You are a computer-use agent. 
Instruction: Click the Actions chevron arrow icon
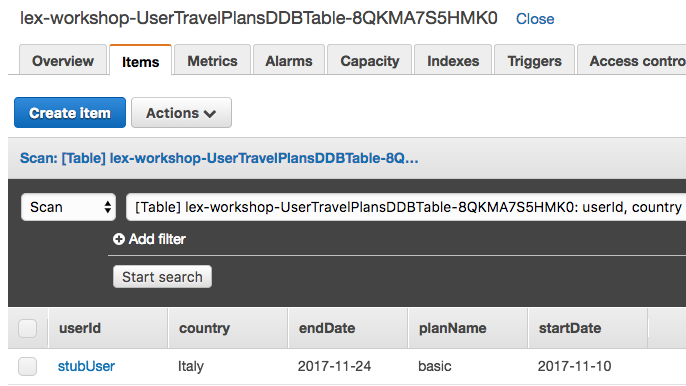coord(210,114)
